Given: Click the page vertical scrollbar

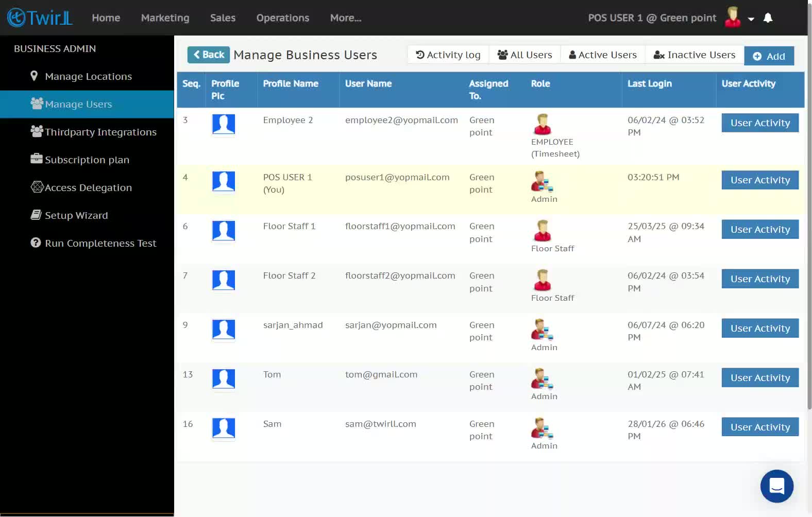Looking at the screenshot, I should (x=809, y=206).
